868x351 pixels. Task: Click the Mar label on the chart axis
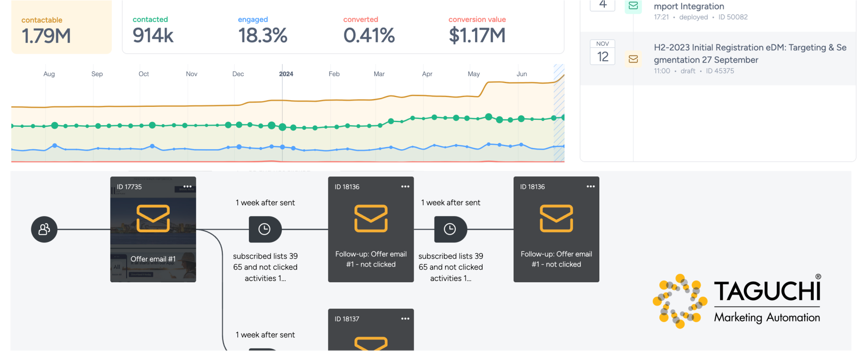(379, 74)
